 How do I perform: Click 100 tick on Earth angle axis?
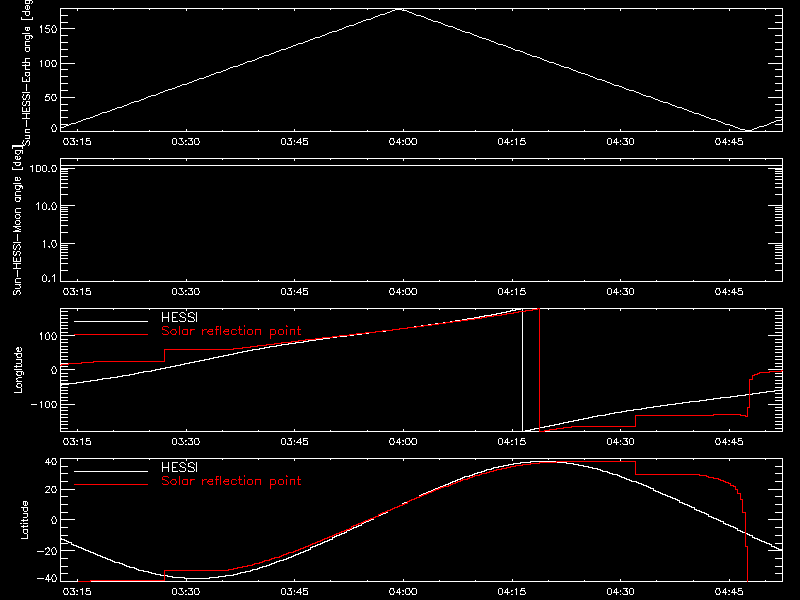coord(48,63)
